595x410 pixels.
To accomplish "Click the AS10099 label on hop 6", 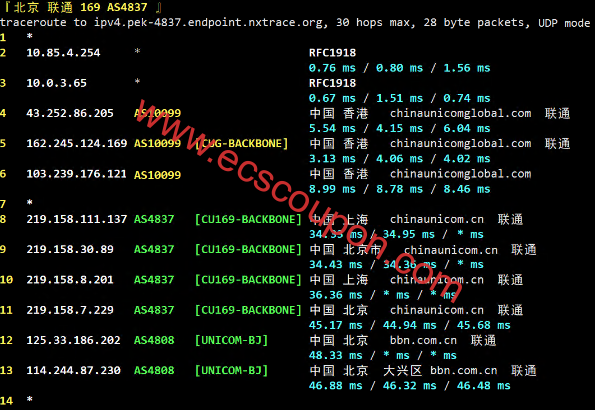I will coord(157,175).
